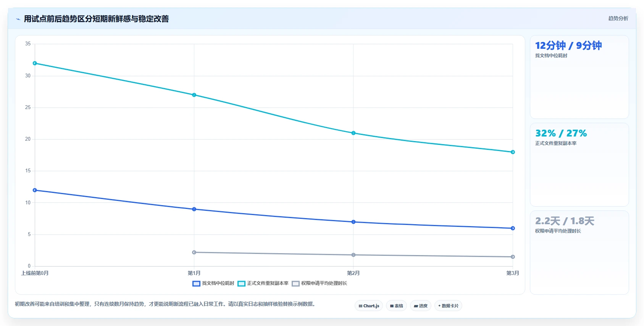Click the footnote starting 初期改善可能来自培训
Screen dimensions: 644x326
coord(166,304)
